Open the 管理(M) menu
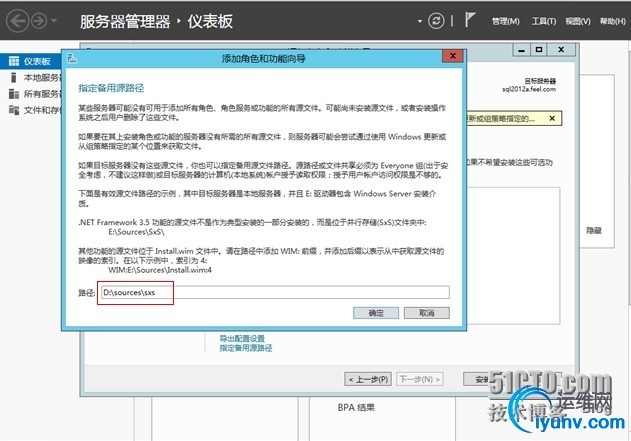 click(505, 21)
